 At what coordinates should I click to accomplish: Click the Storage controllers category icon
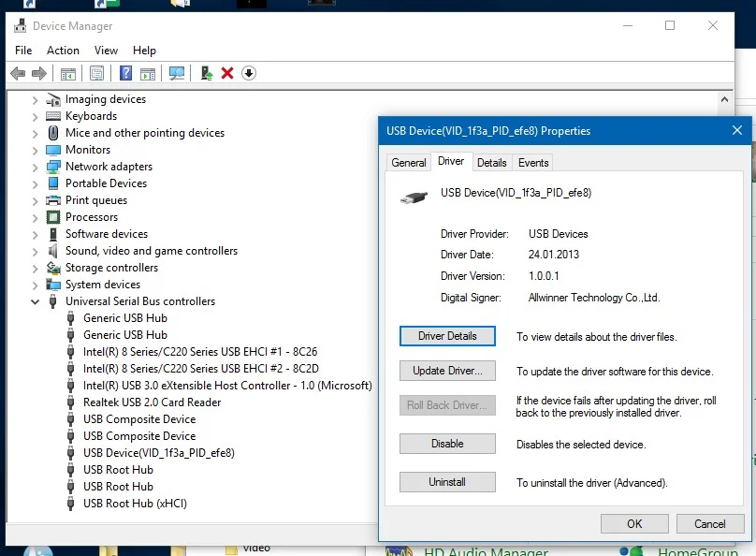[53, 268]
